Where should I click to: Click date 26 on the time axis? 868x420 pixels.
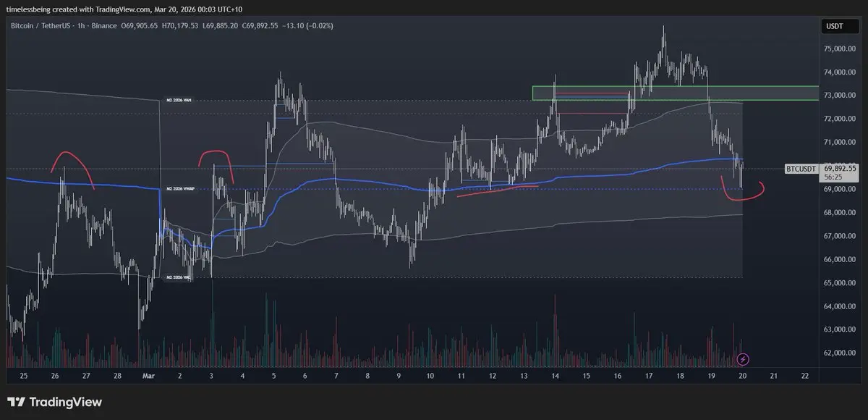click(55, 377)
